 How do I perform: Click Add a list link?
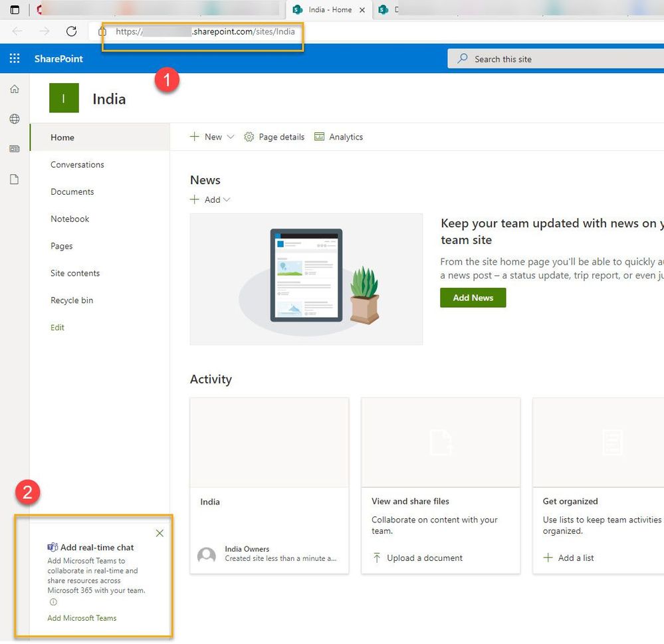(576, 558)
